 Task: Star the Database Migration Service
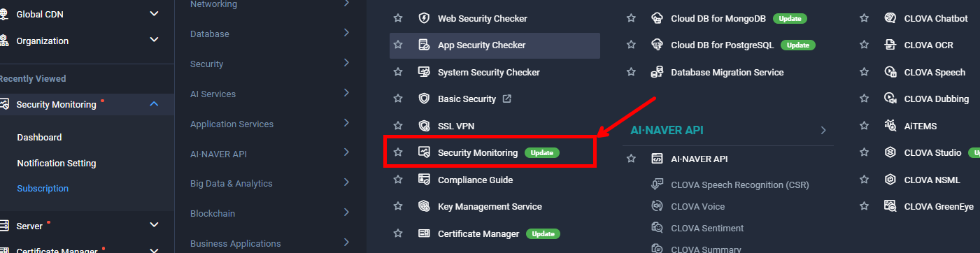click(631, 72)
